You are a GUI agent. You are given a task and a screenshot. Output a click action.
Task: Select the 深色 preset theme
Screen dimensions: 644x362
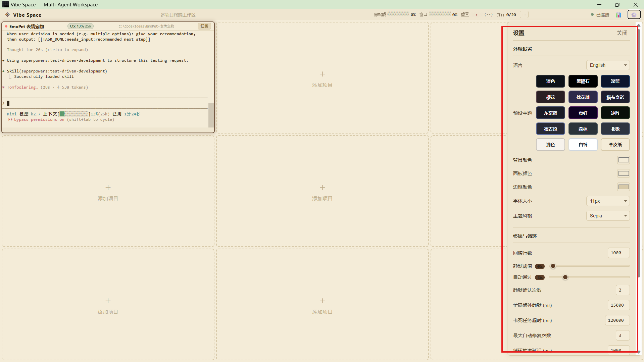coord(550,81)
